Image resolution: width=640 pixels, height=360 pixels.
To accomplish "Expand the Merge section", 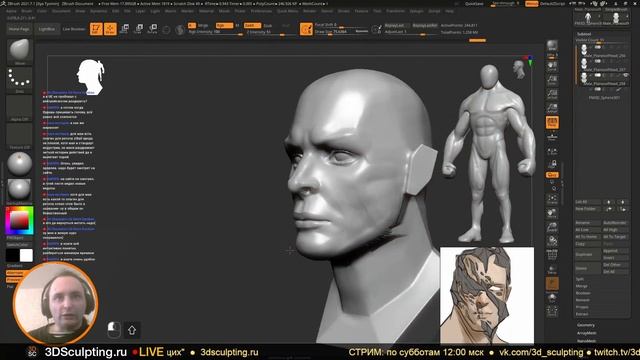I will [x=582, y=286].
